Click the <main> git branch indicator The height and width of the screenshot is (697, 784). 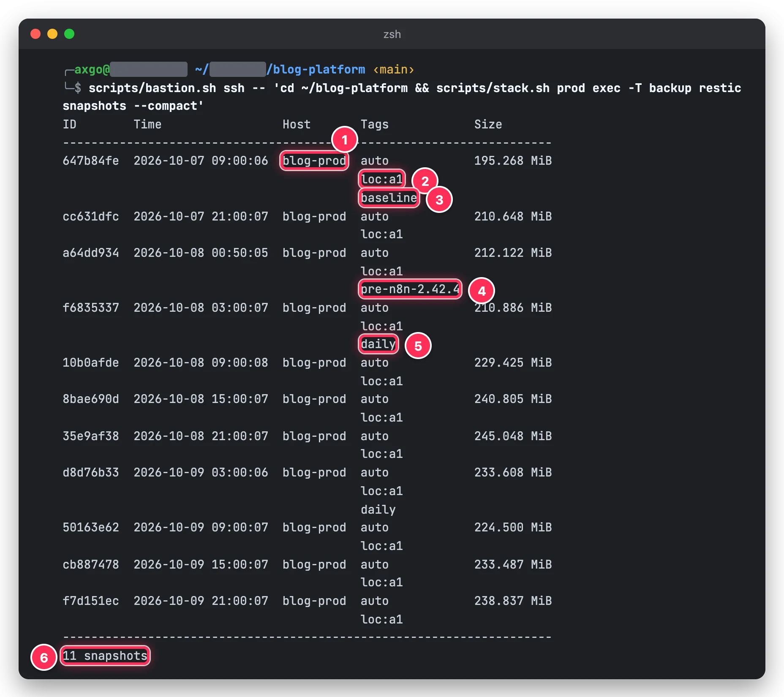[394, 69]
